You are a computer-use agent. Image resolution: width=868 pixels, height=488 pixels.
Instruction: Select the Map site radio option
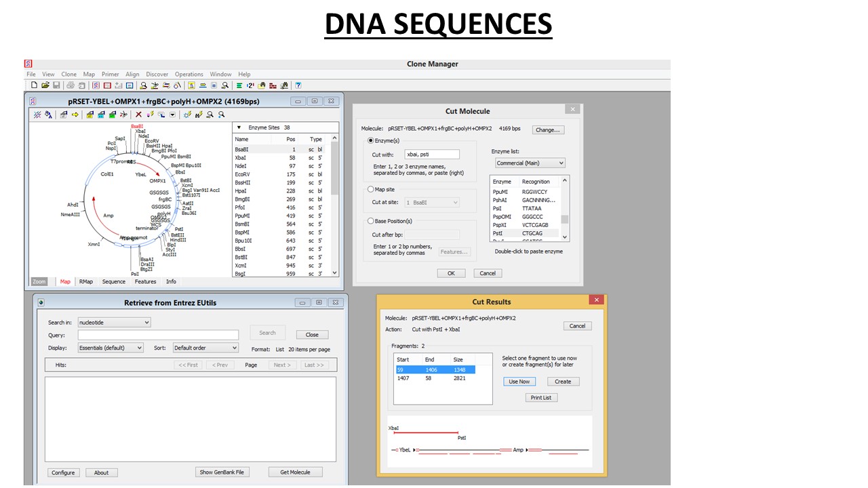pyautogui.click(x=370, y=190)
